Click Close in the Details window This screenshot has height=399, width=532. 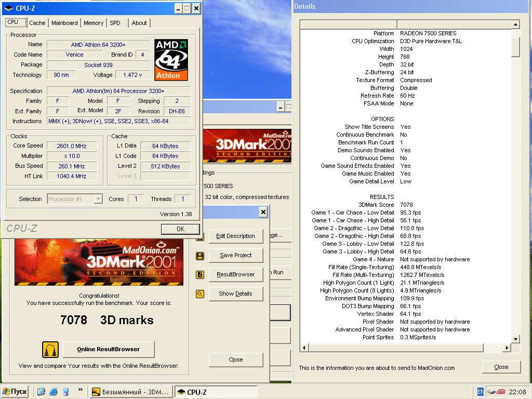(501, 367)
